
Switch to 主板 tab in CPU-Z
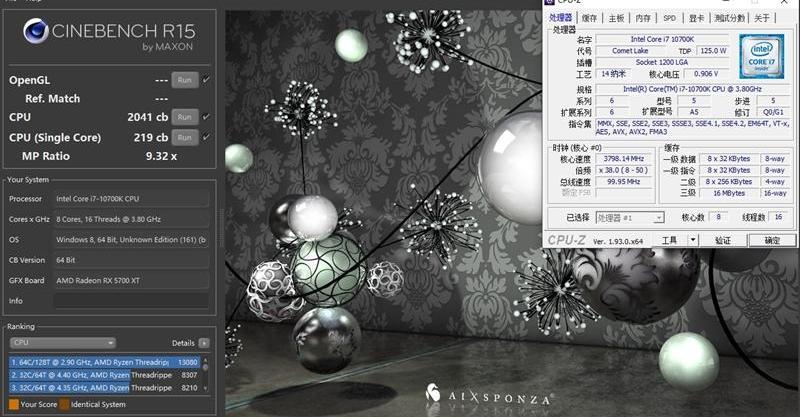click(x=616, y=18)
